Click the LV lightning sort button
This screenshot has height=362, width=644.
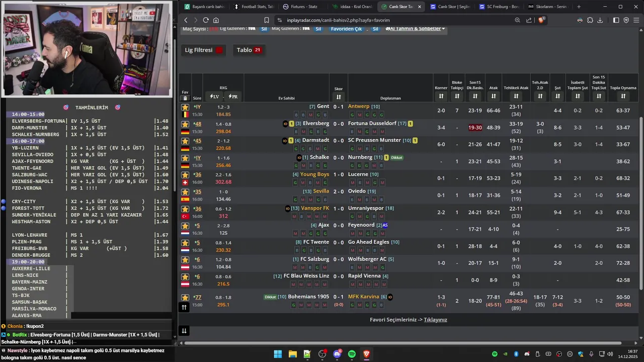coord(214,97)
